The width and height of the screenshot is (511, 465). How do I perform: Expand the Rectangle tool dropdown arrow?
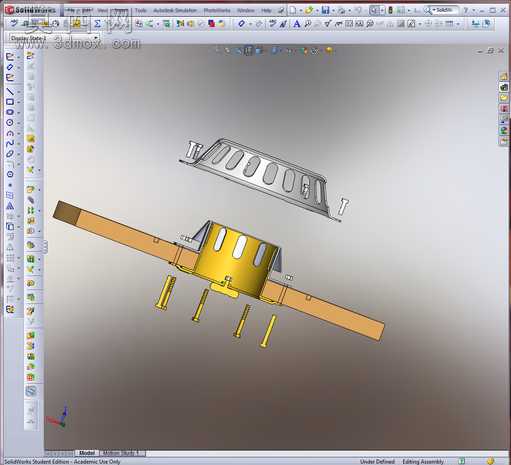19,102
